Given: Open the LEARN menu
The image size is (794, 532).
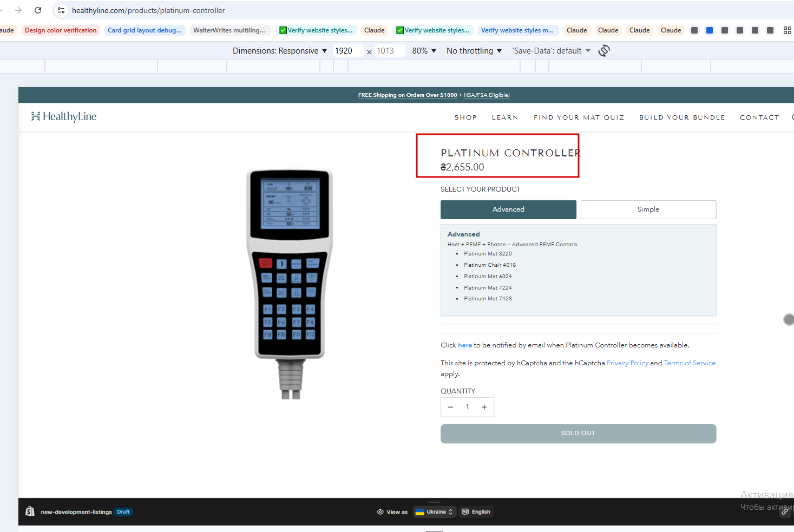Looking at the screenshot, I should [505, 117].
